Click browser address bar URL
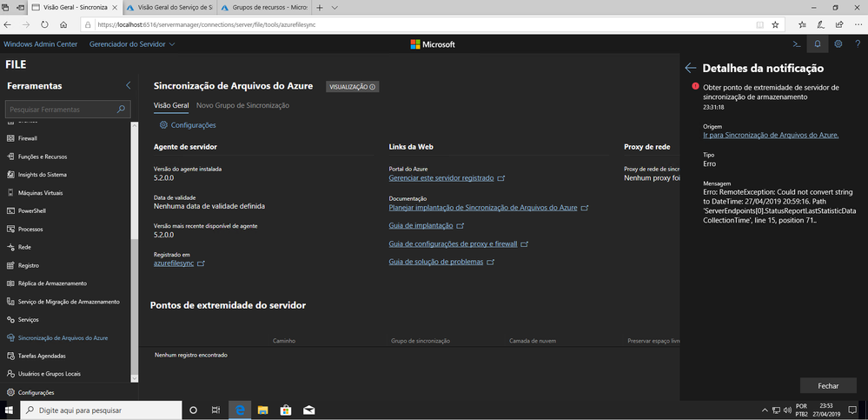 tap(206, 25)
